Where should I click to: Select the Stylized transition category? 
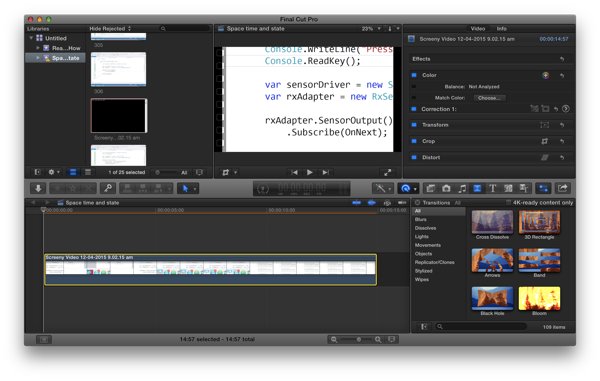click(x=424, y=271)
